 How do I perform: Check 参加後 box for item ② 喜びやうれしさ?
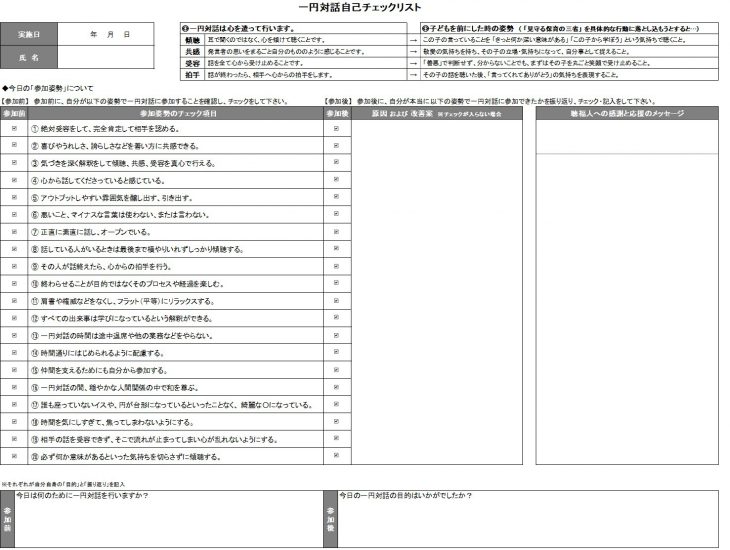[337, 145]
